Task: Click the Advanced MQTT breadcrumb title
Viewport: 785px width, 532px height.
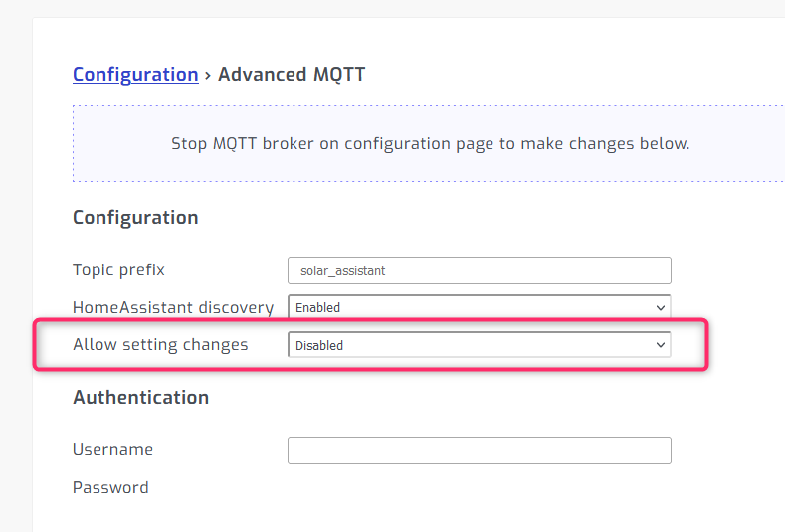Action: [x=292, y=74]
